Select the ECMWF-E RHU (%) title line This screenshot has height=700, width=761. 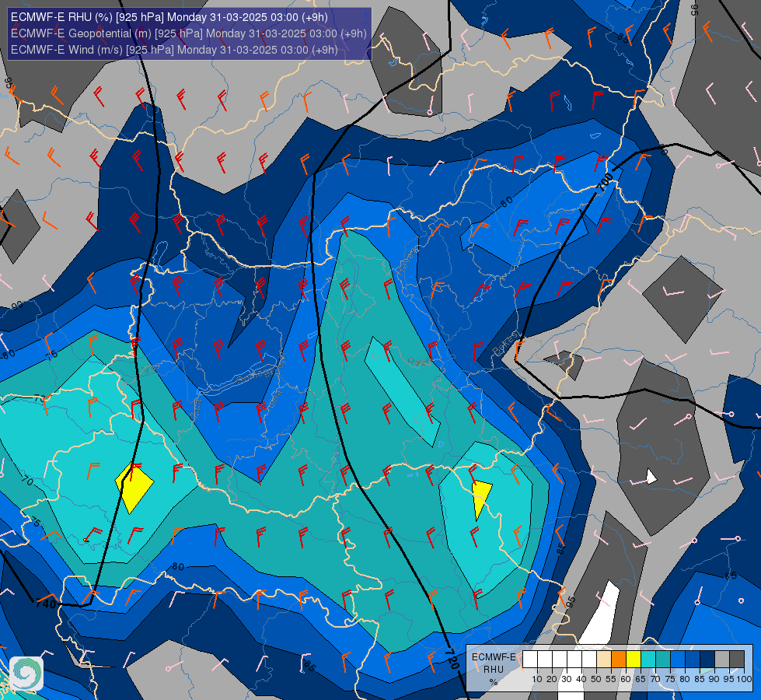pos(169,17)
